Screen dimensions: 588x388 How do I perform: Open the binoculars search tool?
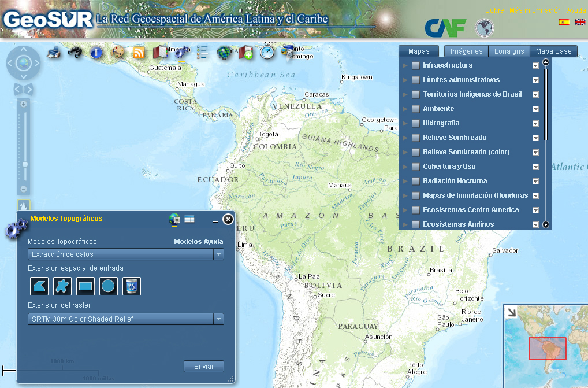75,52
